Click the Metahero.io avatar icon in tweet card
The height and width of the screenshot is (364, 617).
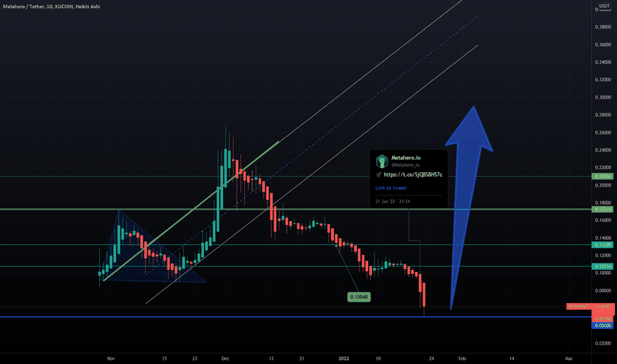click(382, 161)
